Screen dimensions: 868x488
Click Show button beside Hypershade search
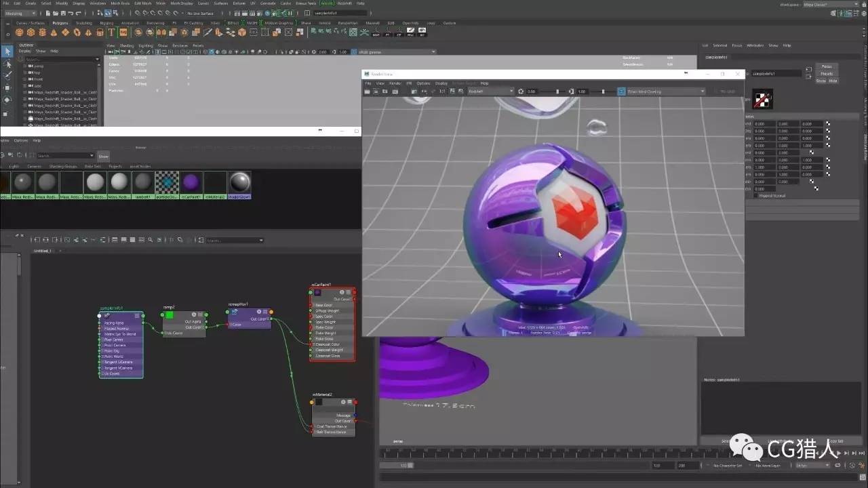pyautogui.click(x=103, y=156)
